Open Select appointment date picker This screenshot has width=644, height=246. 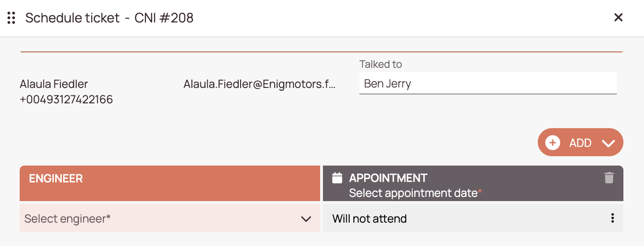416,193
